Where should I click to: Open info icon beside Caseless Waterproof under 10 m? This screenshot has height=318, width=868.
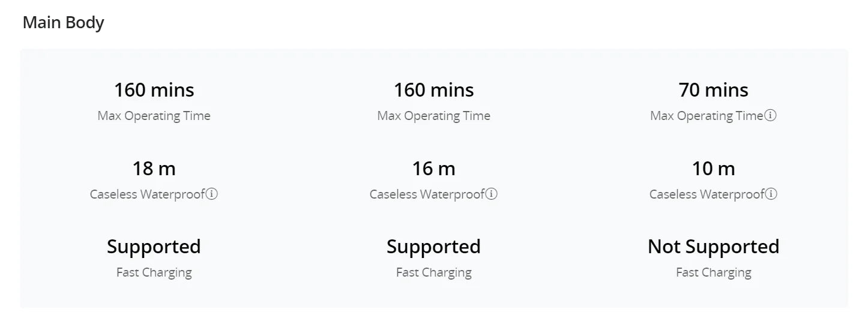(771, 194)
